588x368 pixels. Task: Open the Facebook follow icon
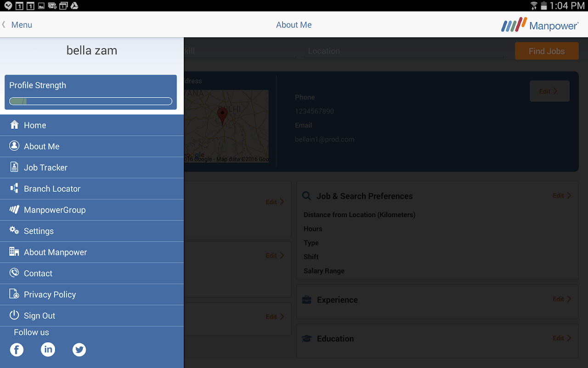17,350
